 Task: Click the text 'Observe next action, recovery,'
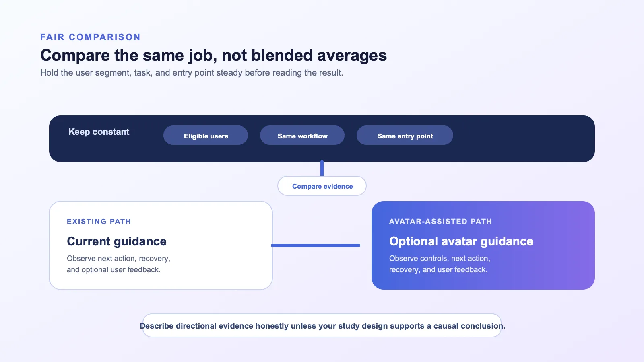pyautogui.click(x=119, y=258)
